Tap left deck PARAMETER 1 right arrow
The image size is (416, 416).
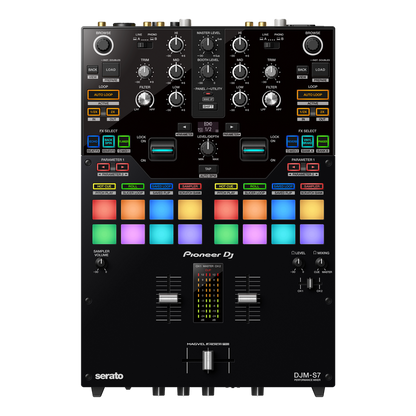click(x=122, y=167)
